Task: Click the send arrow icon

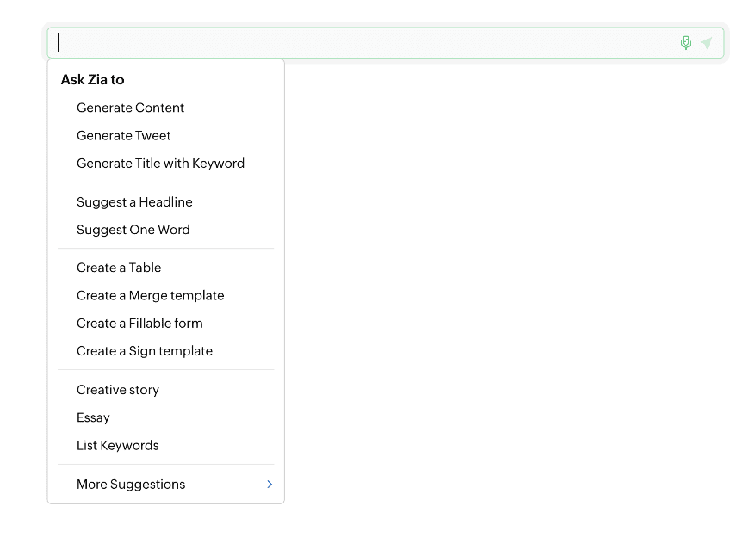Action: click(x=706, y=43)
